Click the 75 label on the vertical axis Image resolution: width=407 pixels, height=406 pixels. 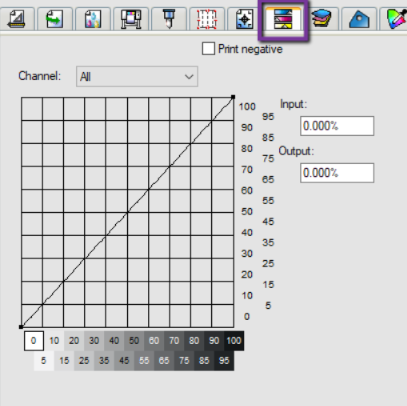(268, 159)
